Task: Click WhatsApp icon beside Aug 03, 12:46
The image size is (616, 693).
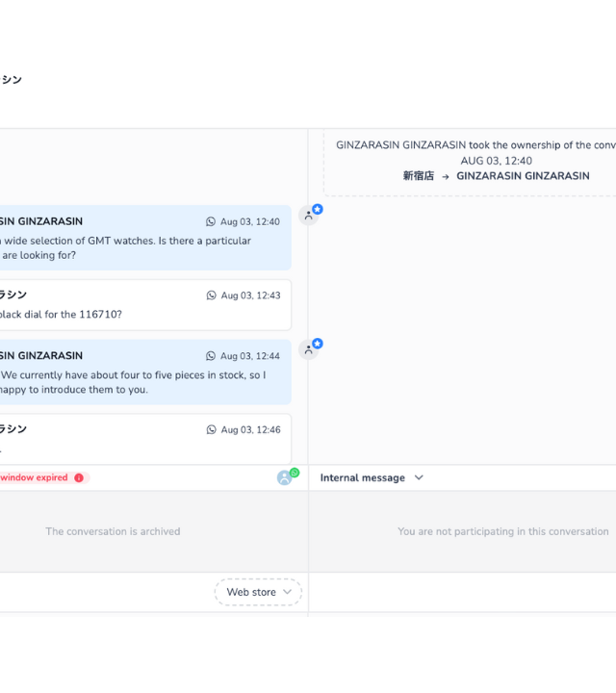Action: pyautogui.click(x=212, y=430)
